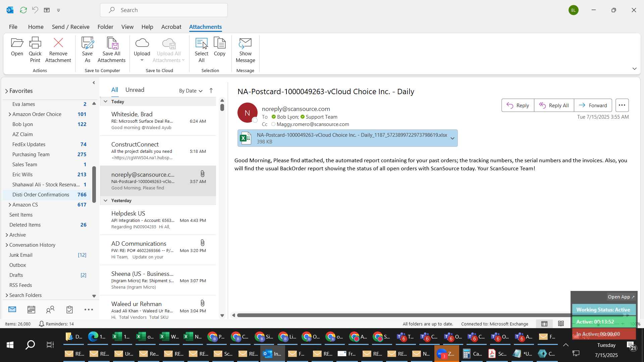Click Open App in time tracker widget

click(621, 297)
